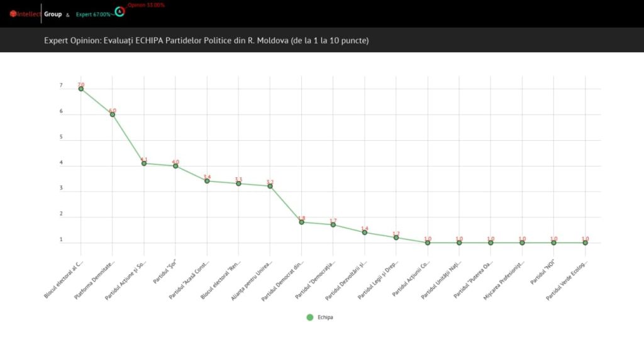Select the data point with value 6.0
The height and width of the screenshot is (362, 644).
(113, 114)
